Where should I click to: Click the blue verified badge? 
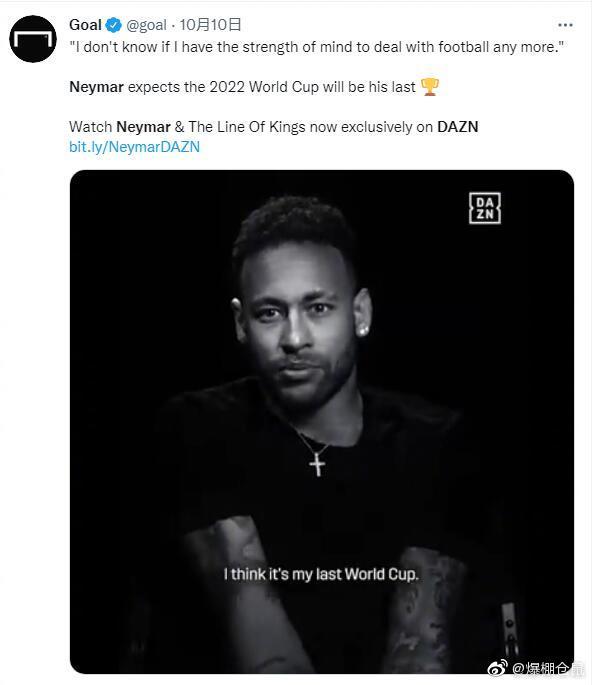tap(114, 25)
